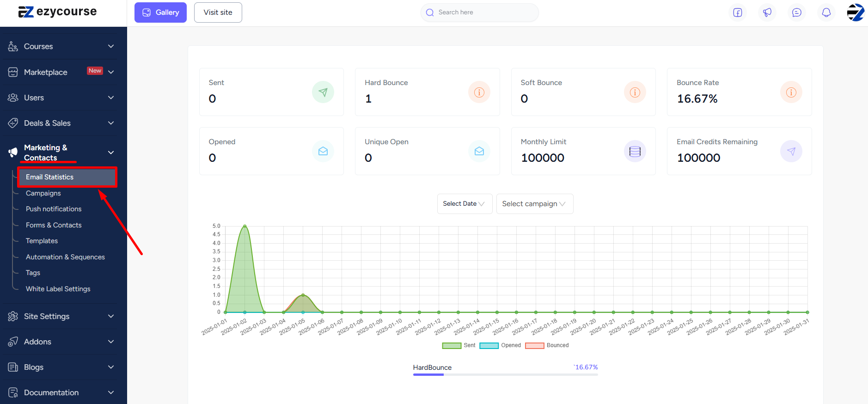Viewport: 868px width, 404px height.
Task: Click the Email Credits Remaining icon
Action: click(x=791, y=151)
